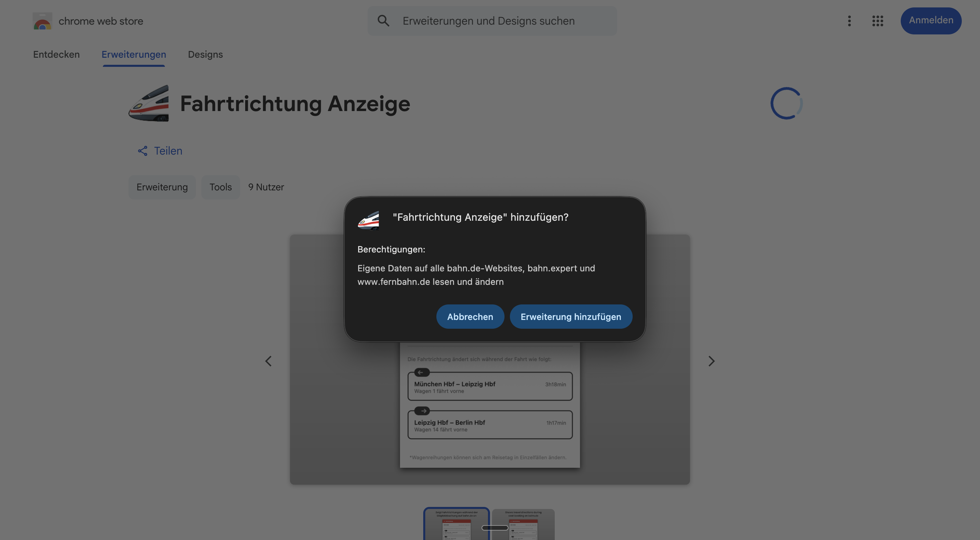Screen dimensions: 980x540
Task: Click the chrome web store title link
Action: pos(101,21)
